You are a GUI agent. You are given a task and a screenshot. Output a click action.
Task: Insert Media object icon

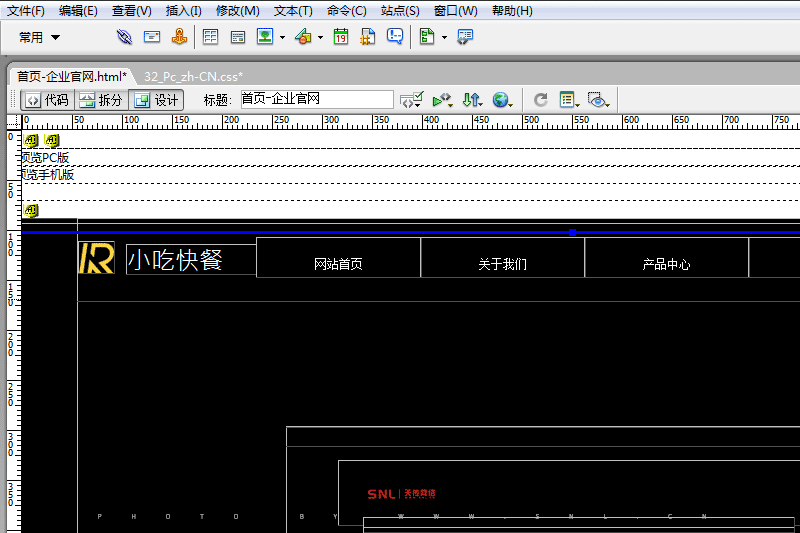pos(303,37)
